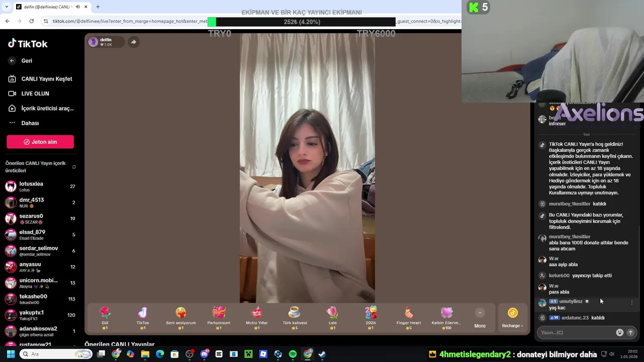
Task: Refresh the suggested LIVE creators list
Action: pyautogui.click(x=74, y=167)
